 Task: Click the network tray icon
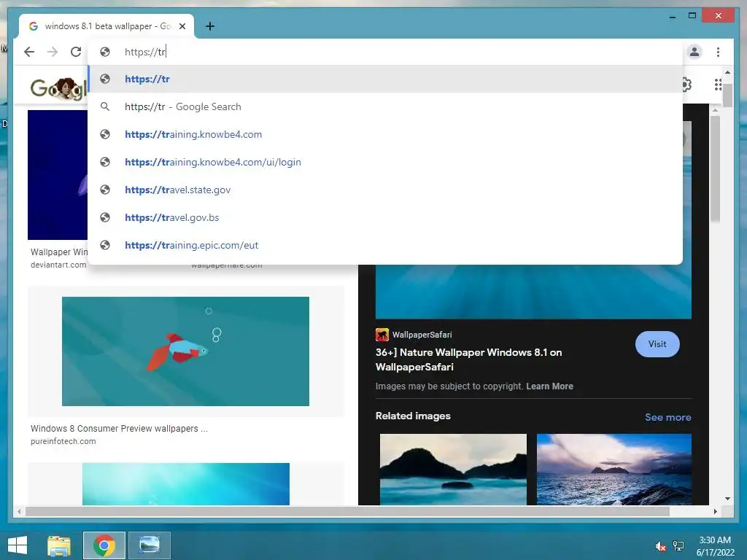678,546
